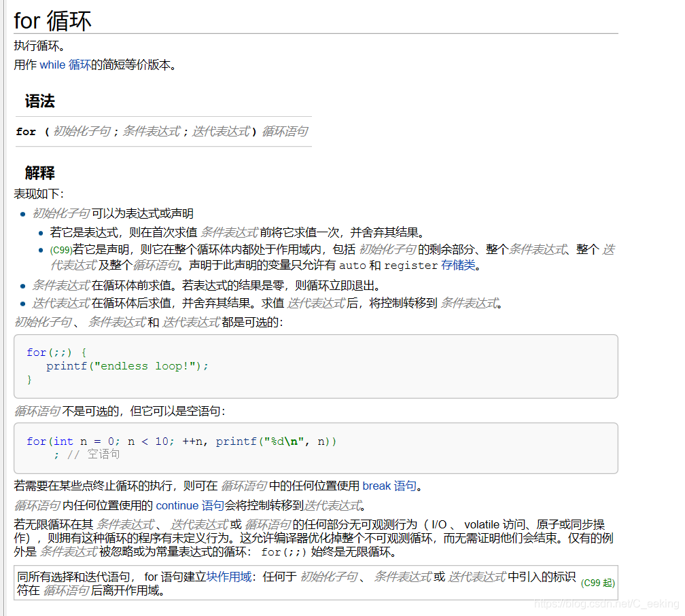Click the word 'volatile' in the paragraph

click(481, 524)
